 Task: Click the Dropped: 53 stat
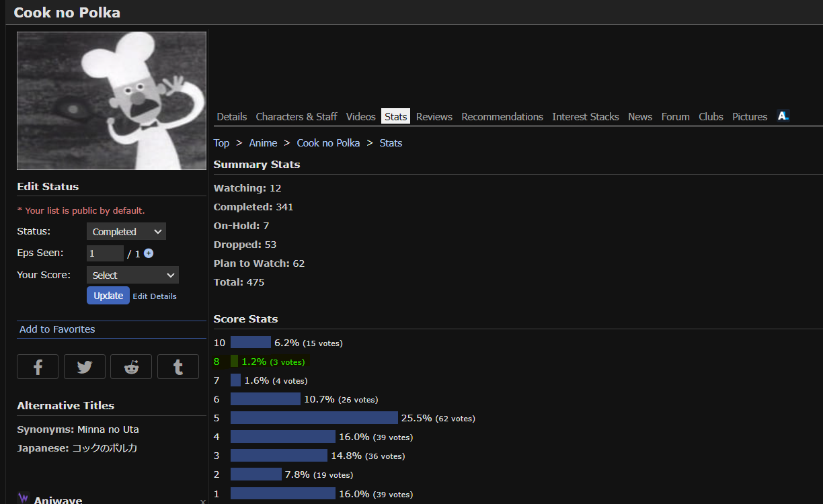point(245,245)
